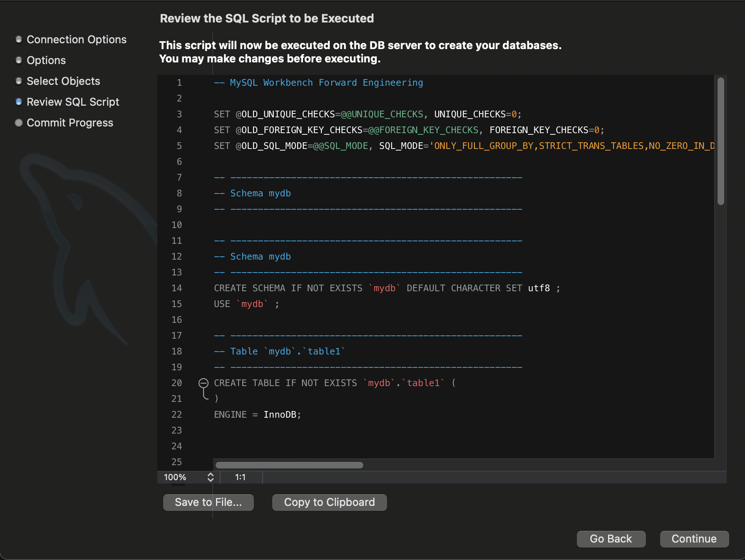
Task: Select the Review SQL Script step
Action: tap(73, 102)
